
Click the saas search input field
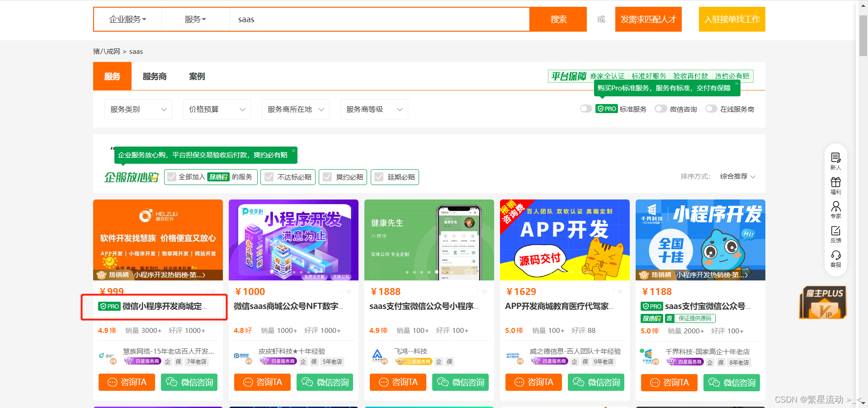click(x=380, y=19)
